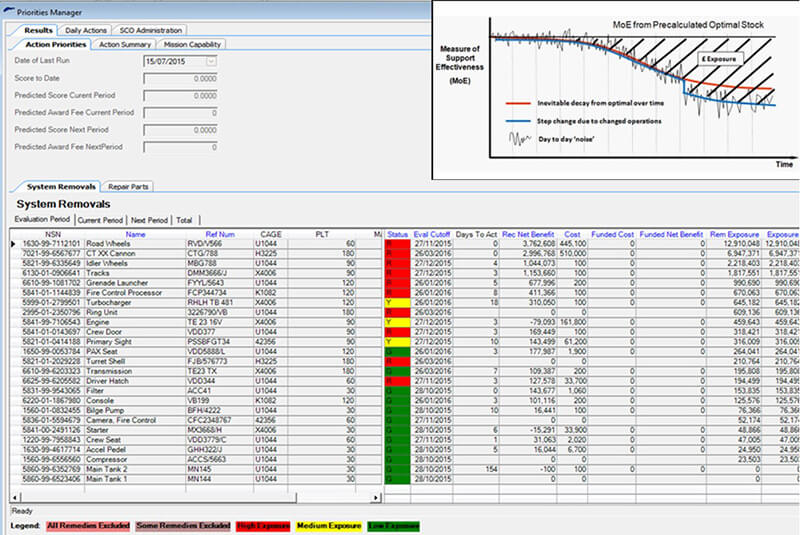The width and height of the screenshot is (800, 535).
Task: Click NSN 5841-99-7106543 for Engine
Action: pyautogui.click(x=51, y=322)
